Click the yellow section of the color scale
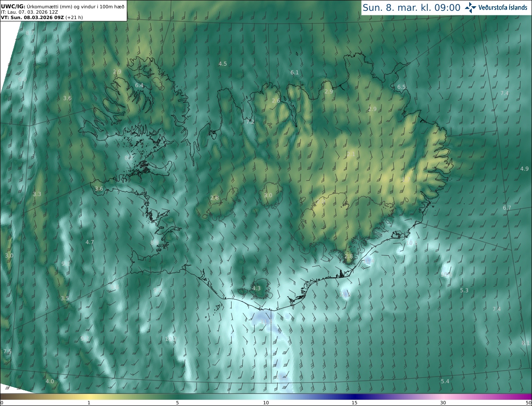 (x=89, y=396)
